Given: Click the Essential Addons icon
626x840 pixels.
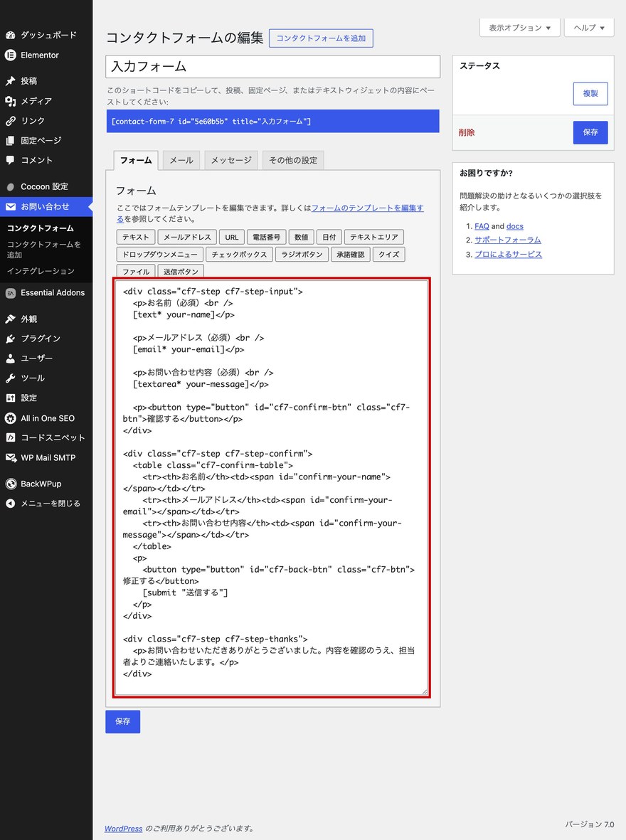Looking at the screenshot, I should (10, 293).
